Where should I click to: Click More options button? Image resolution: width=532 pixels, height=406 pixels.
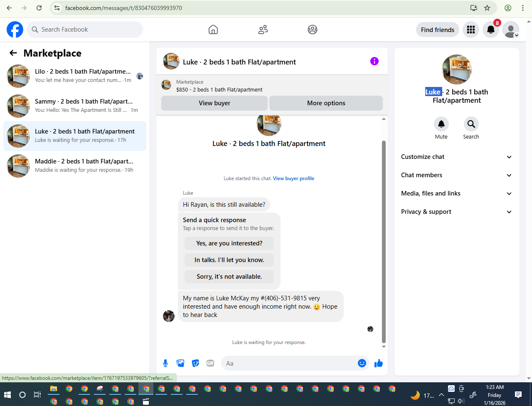[326, 103]
